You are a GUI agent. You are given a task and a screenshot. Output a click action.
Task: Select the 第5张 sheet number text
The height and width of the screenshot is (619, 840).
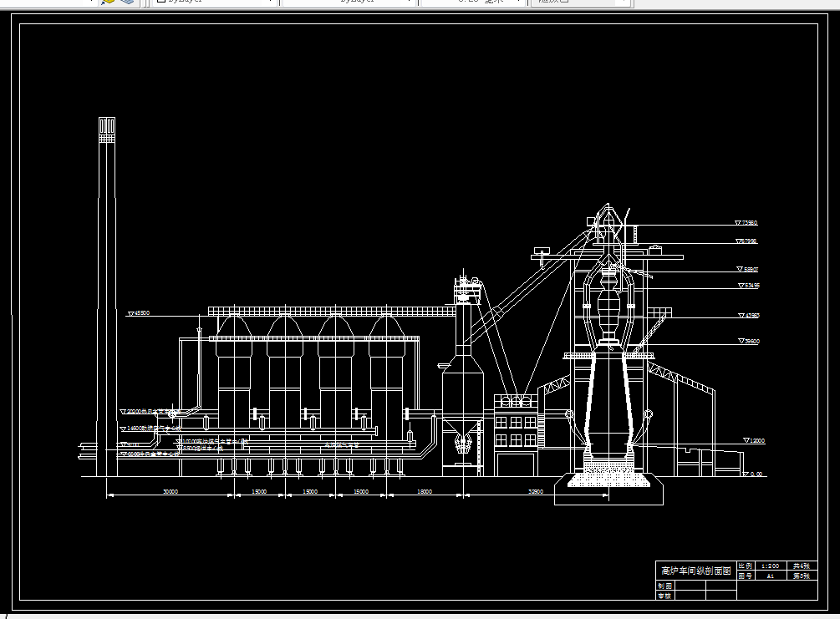(x=802, y=576)
